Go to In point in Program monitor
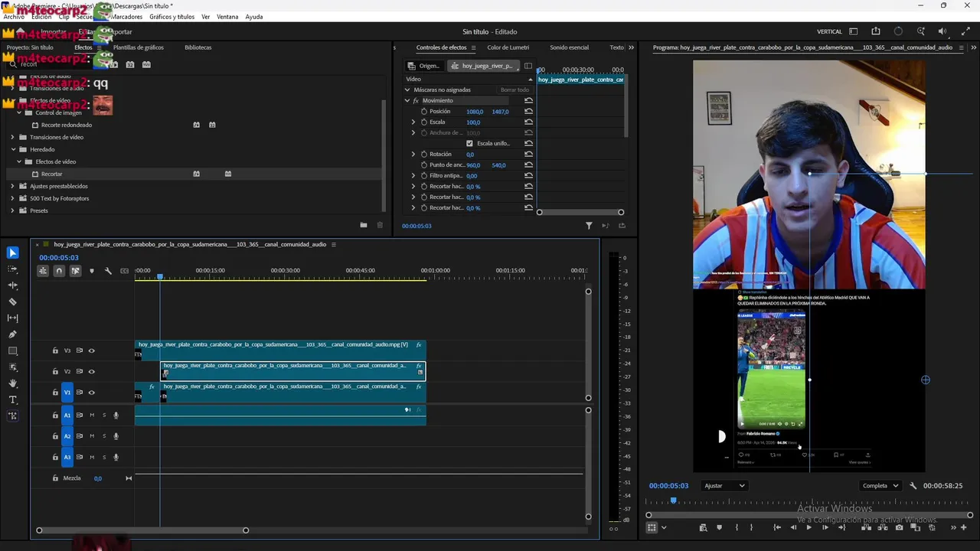980x551 pixels. 777,527
